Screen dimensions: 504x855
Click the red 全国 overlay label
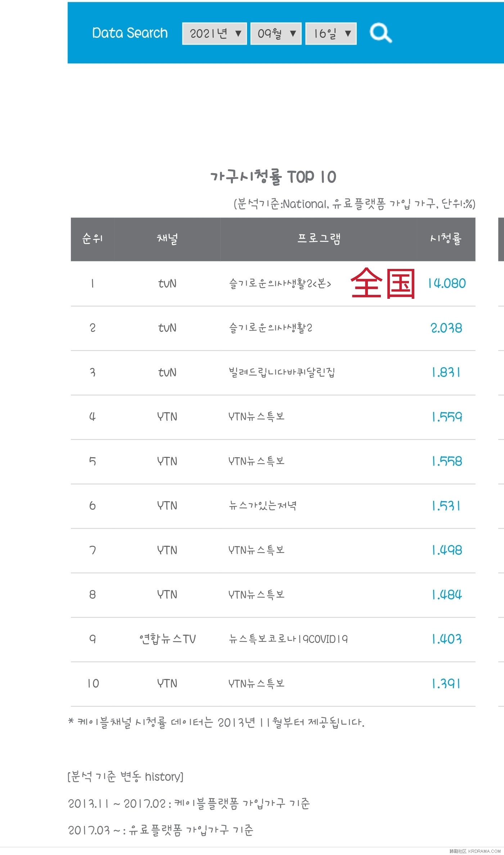(383, 283)
